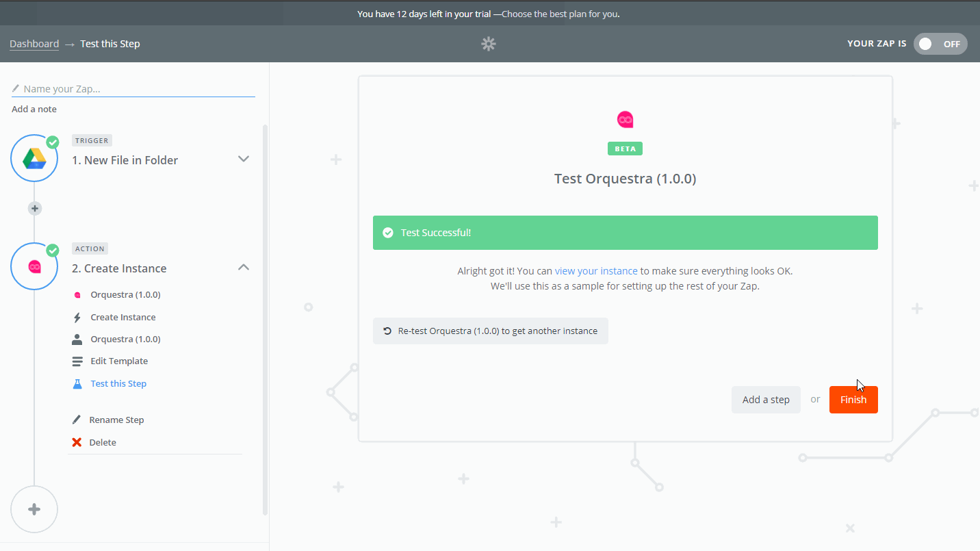The image size is (980, 551).
Task: Open the Edit Template step
Action: [119, 361]
